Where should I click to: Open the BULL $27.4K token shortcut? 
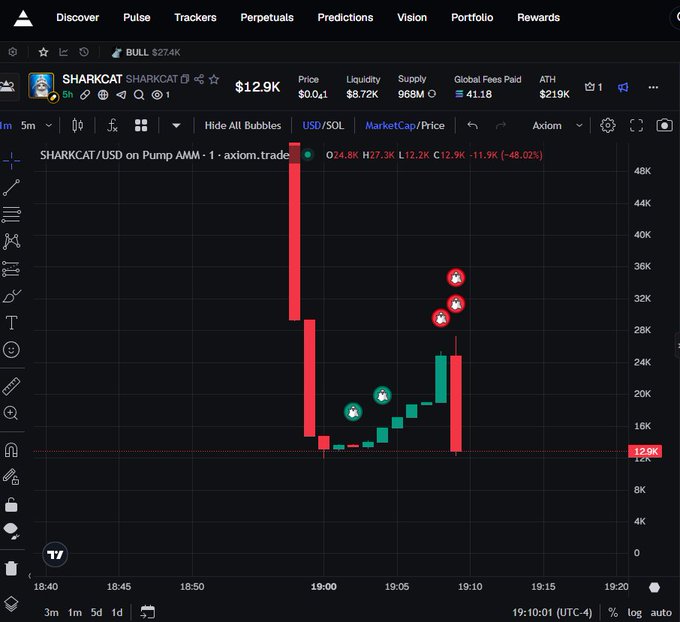146,52
